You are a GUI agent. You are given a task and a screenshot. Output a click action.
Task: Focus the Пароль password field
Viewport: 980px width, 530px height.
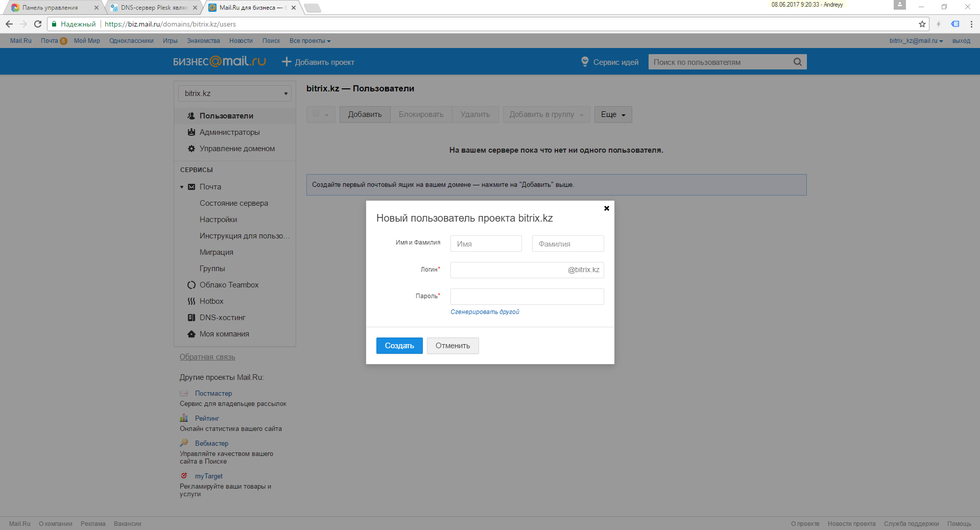[x=527, y=297]
